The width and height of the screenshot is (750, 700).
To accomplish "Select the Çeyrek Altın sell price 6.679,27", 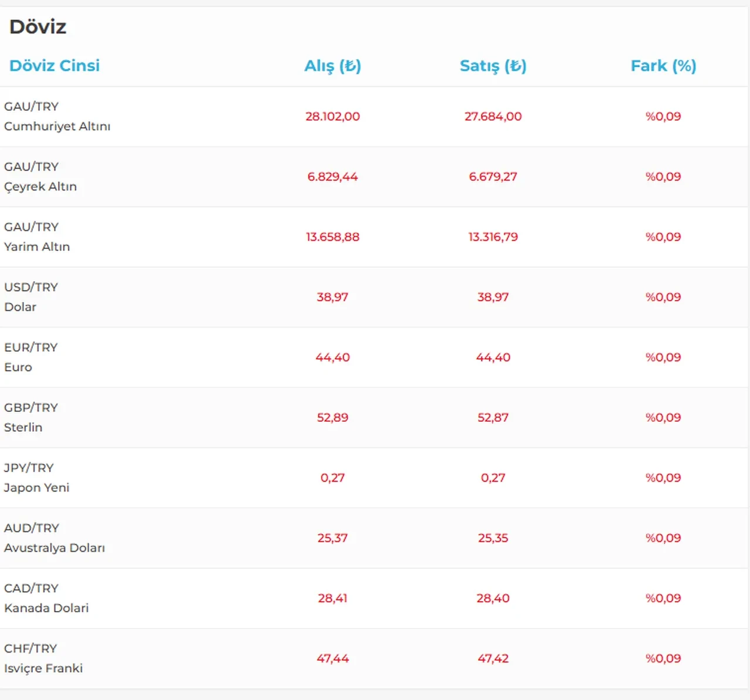I will click(493, 177).
